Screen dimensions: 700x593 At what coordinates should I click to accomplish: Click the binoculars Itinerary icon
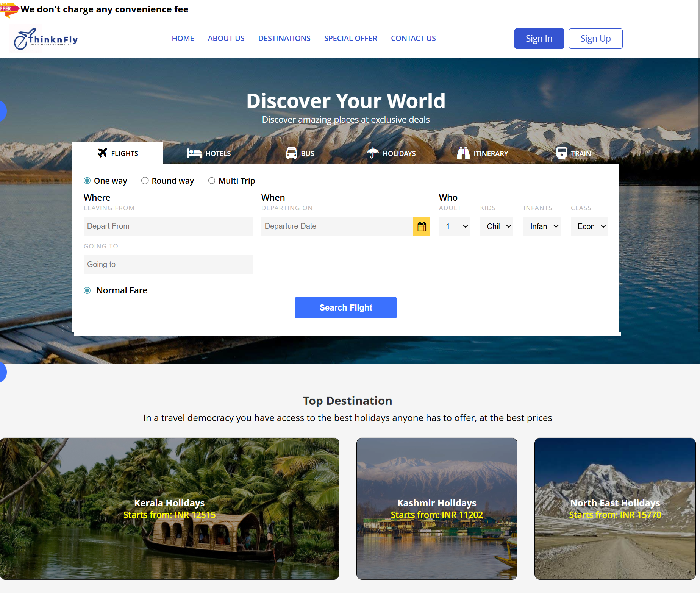coord(463,153)
